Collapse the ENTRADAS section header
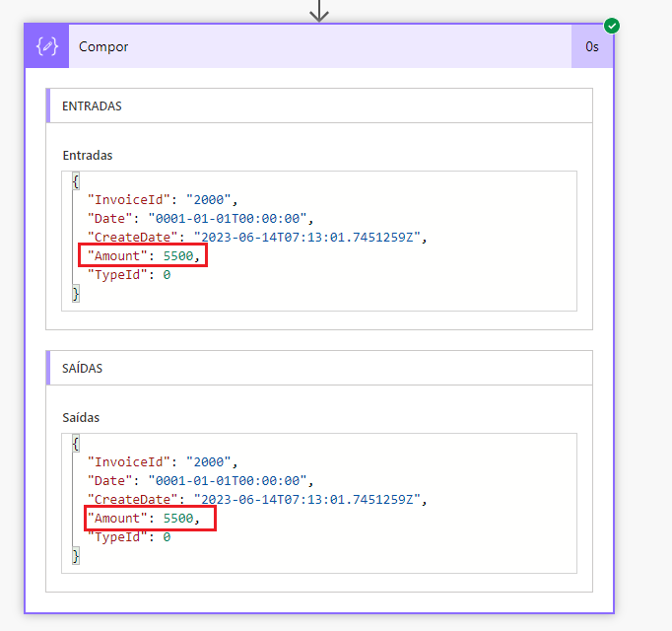Image resolution: width=672 pixels, height=631 pixels. click(319, 105)
